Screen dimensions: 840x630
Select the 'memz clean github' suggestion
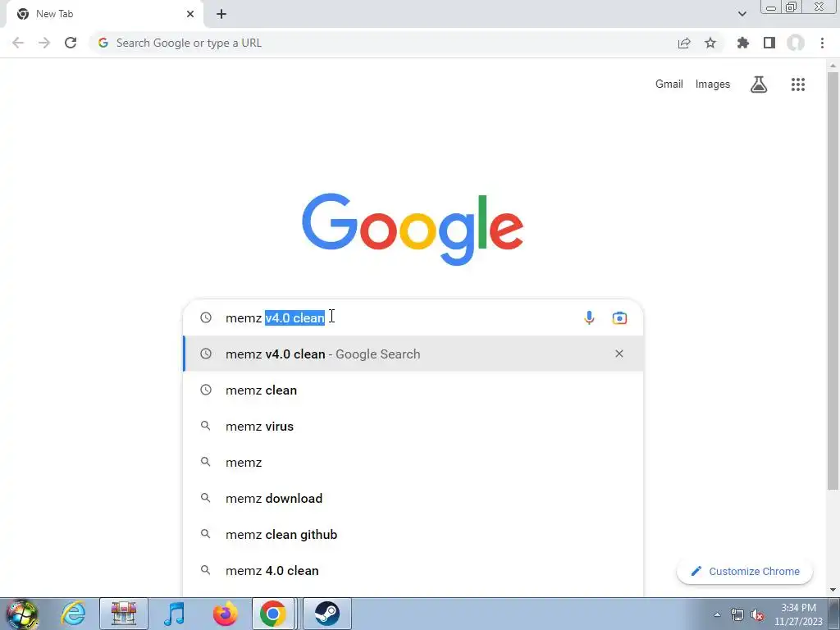413,534
